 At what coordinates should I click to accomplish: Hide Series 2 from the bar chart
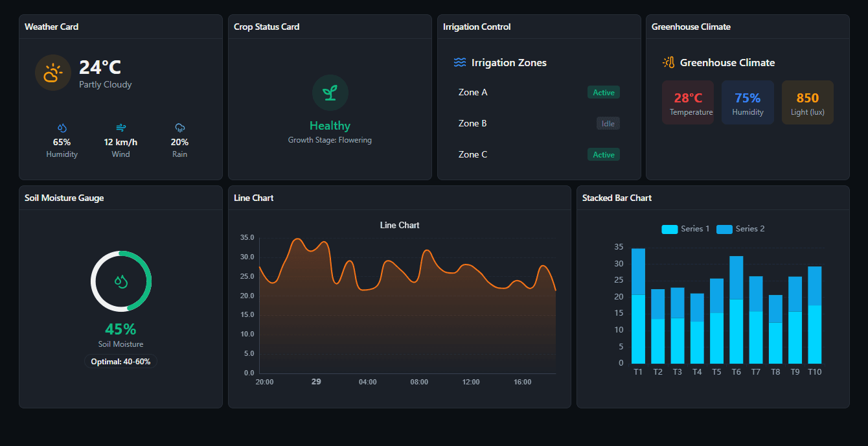click(x=740, y=229)
